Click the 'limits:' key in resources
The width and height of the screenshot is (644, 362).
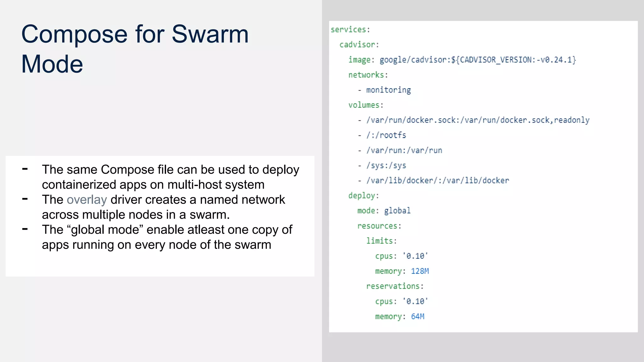(381, 241)
